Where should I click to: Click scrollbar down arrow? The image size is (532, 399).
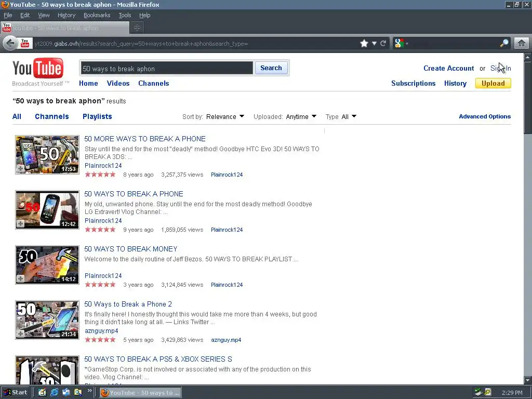click(528, 380)
